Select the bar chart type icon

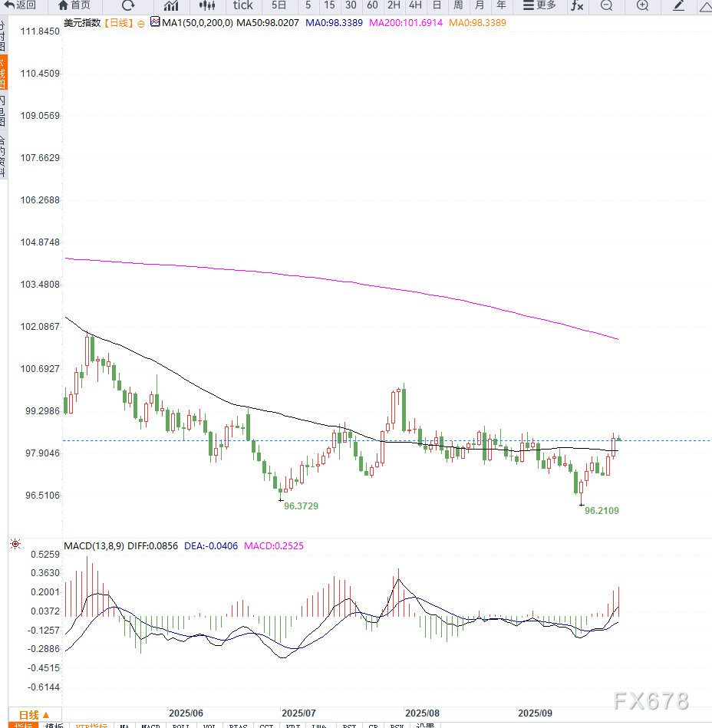(171, 5)
